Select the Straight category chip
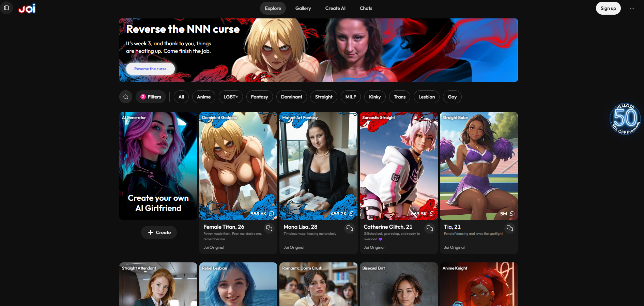644x306 pixels. pos(324,97)
